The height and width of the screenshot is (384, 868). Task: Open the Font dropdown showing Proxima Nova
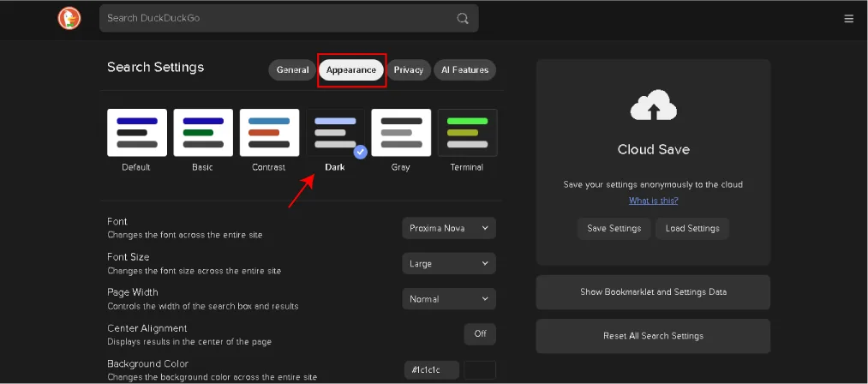tap(449, 228)
